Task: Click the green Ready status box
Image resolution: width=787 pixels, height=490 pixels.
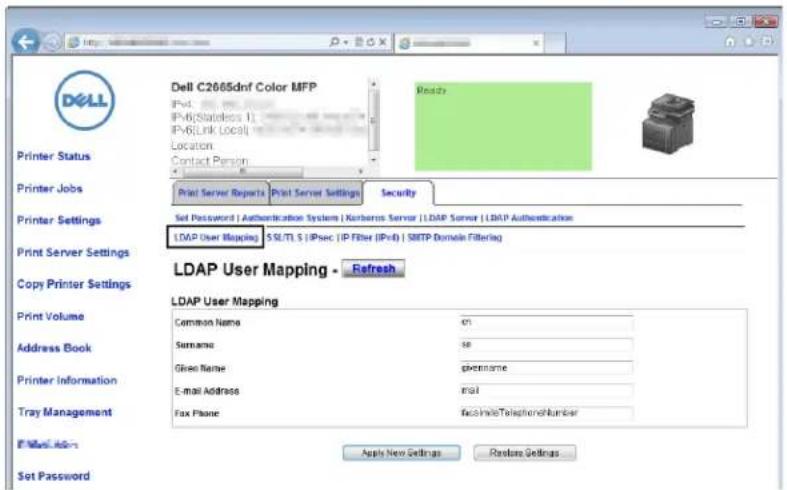Action: tap(503, 127)
